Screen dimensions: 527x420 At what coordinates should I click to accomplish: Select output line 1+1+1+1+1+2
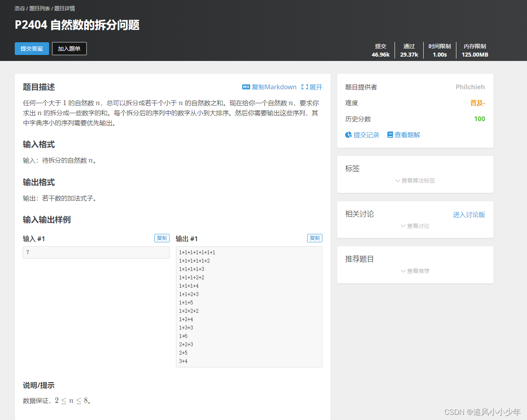[194, 261]
